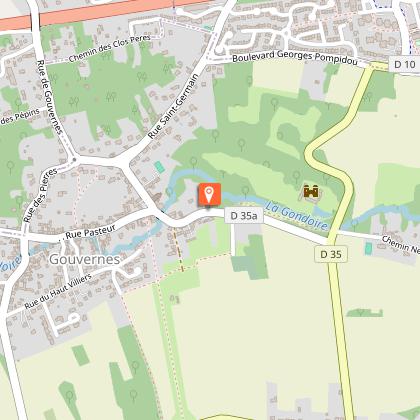Select the Rue des Pierres label
Screen dimensions: 420x420
click(40, 195)
